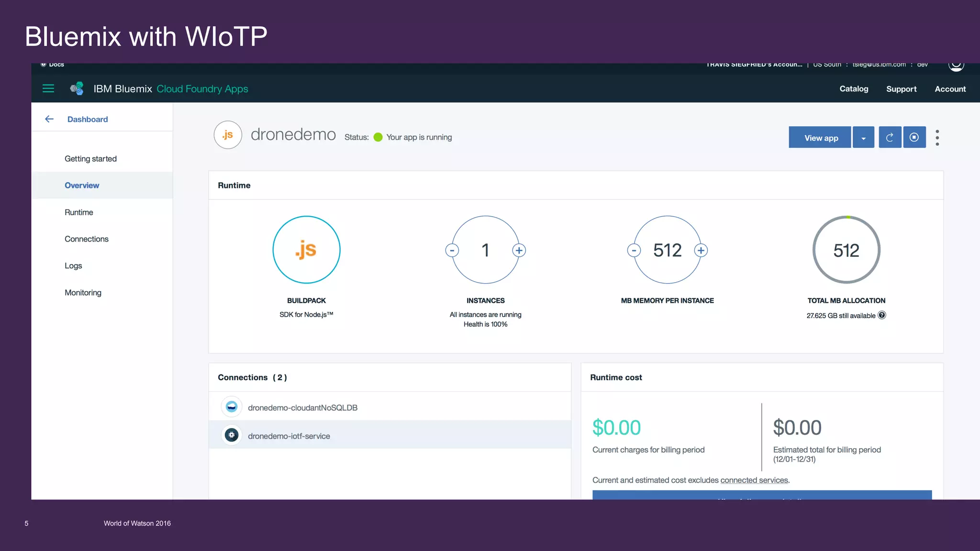Screen dimensions: 980x551
Task: Select the dronedemo-cloudantNoSQLDB connection row
Action: pos(302,408)
